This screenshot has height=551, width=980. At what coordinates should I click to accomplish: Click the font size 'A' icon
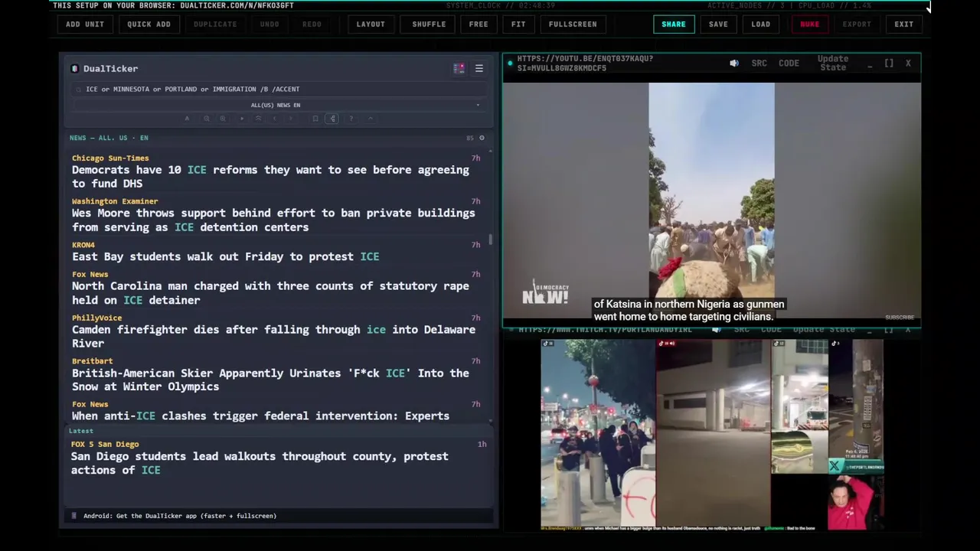(187, 119)
